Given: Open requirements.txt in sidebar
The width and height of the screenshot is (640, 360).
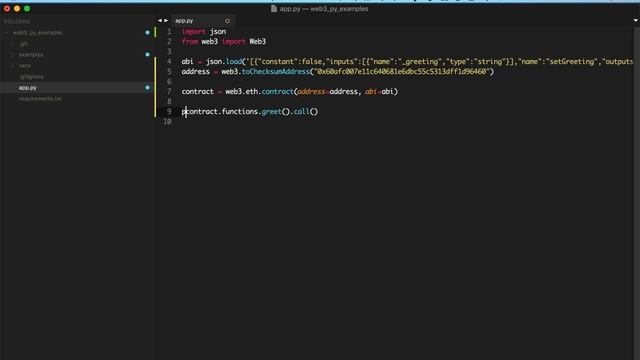Looking at the screenshot, I should pos(40,99).
